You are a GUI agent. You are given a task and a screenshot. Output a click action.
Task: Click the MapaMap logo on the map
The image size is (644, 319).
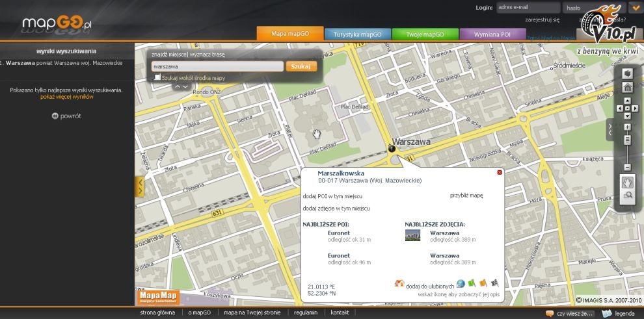[x=159, y=297]
